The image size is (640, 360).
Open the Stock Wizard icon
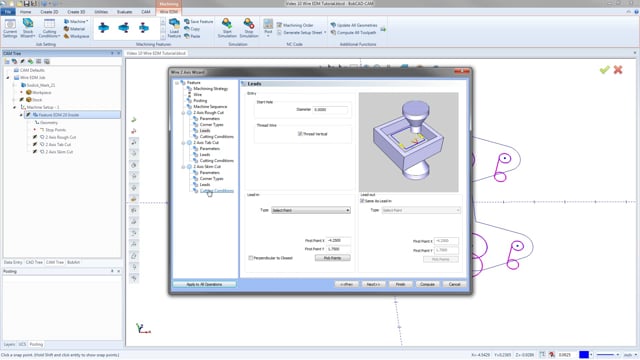pyautogui.click(x=28, y=28)
